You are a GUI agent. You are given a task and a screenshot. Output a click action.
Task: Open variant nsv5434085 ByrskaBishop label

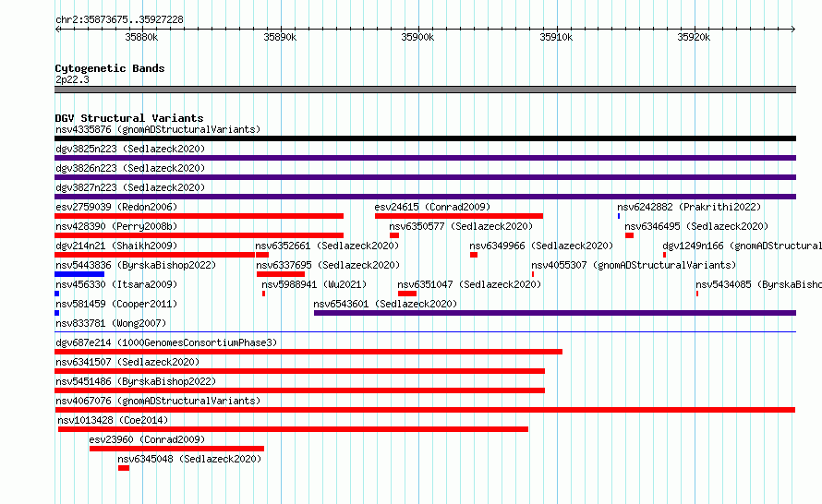pos(758,284)
